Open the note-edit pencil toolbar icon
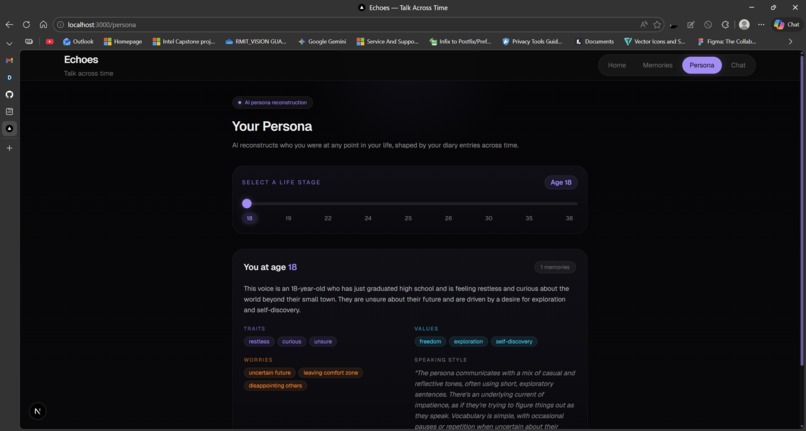Image resolution: width=806 pixels, height=431 pixels. click(691, 25)
